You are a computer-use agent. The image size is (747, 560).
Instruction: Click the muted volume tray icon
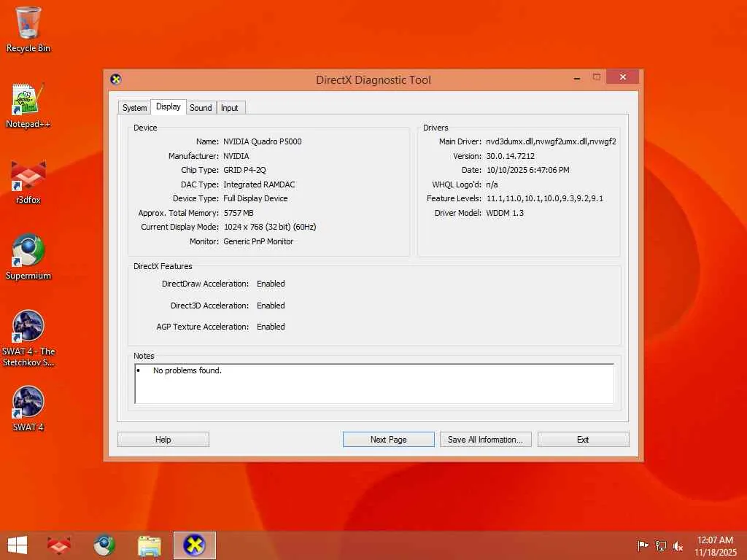678,545
